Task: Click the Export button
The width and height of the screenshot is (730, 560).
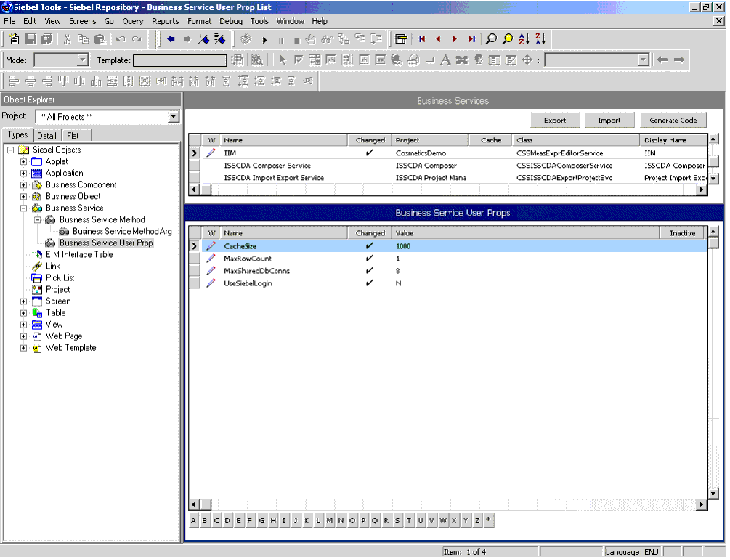Action: [555, 121]
